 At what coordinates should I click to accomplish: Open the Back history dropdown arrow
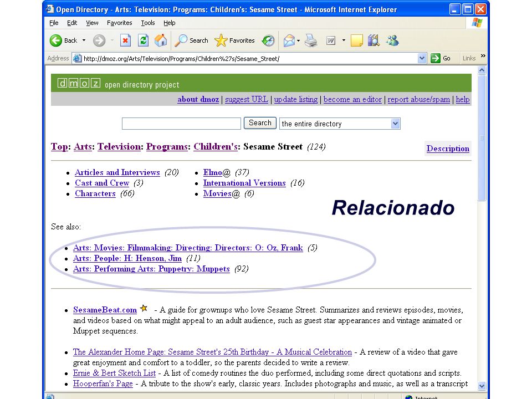click(x=84, y=40)
